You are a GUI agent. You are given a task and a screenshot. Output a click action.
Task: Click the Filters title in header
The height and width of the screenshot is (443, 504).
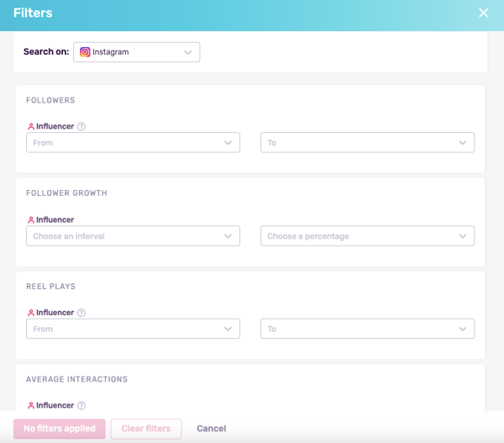(x=33, y=13)
